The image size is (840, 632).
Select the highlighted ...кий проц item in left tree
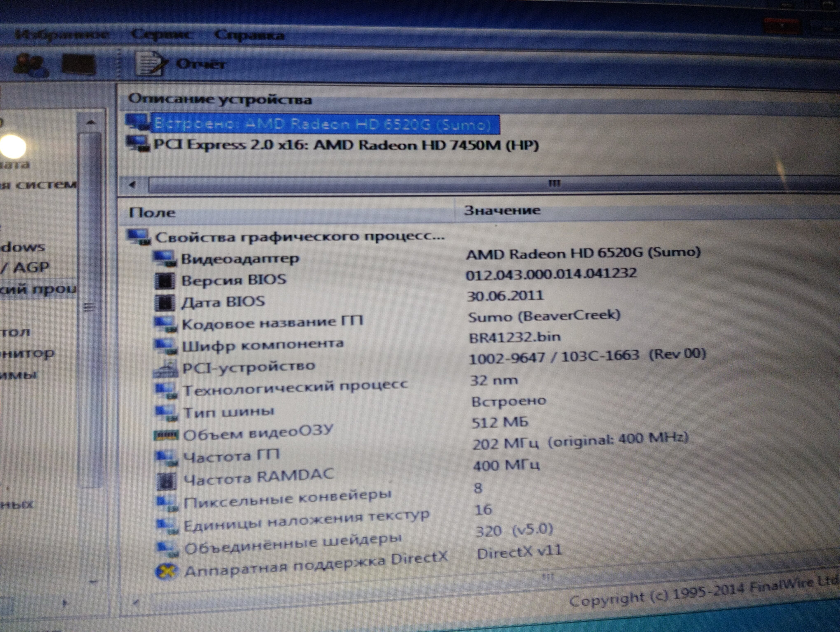click(x=38, y=289)
